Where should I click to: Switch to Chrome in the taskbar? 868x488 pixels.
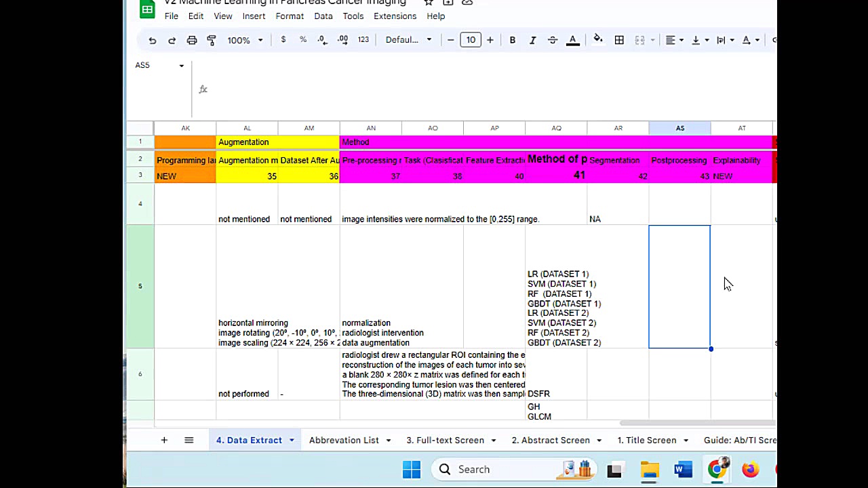tap(717, 470)
